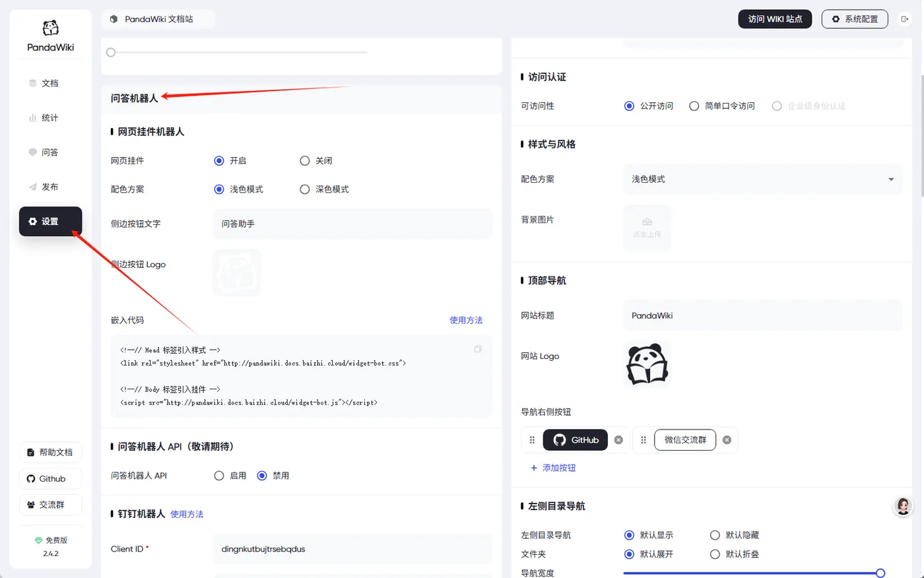Select 简单口令访问 accessibility option
The height and width of the screenshot is (578, 924).
click(x=722, y=106)
